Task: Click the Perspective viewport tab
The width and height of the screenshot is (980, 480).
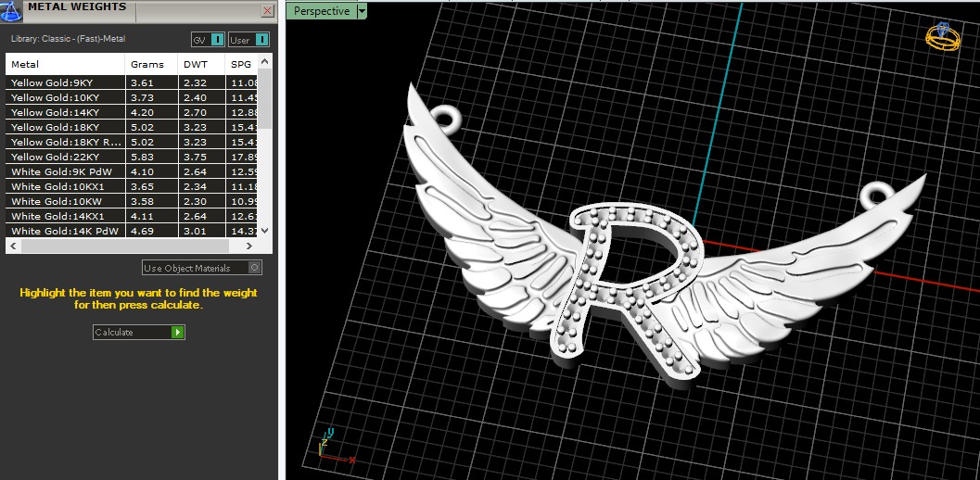Action: pos(321,11)
